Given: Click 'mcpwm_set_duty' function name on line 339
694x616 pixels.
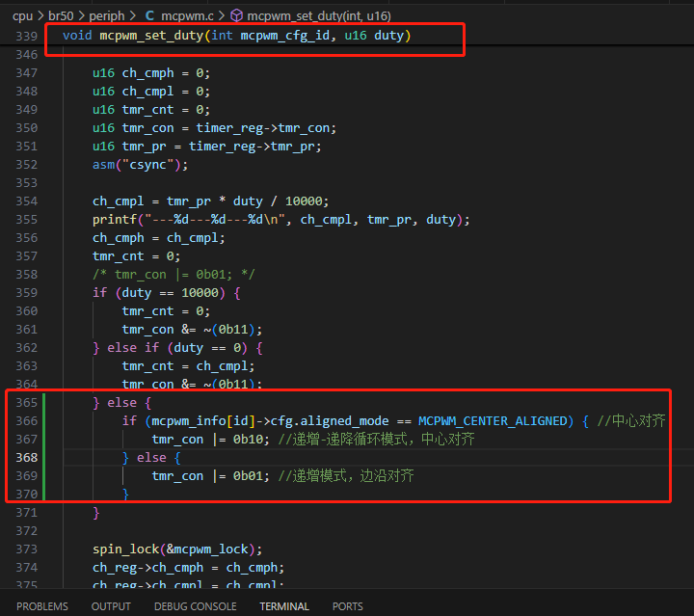Looking at the screenshot, I should point(151,36).
